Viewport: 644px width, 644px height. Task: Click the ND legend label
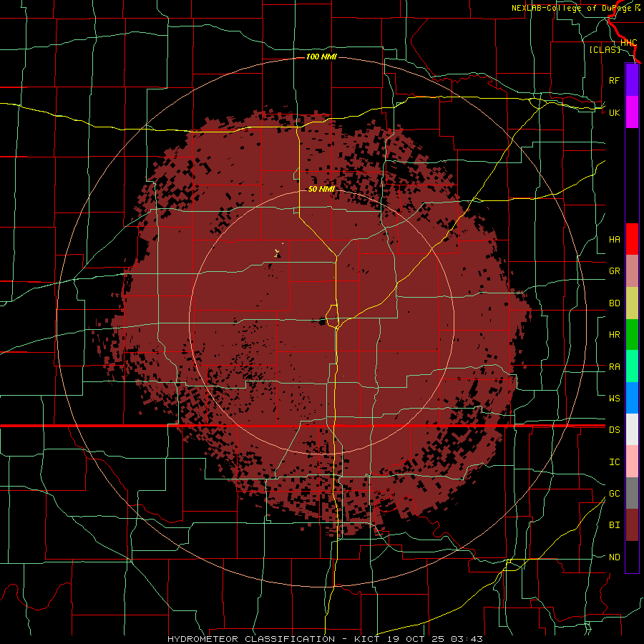click(x=614, y=557)
